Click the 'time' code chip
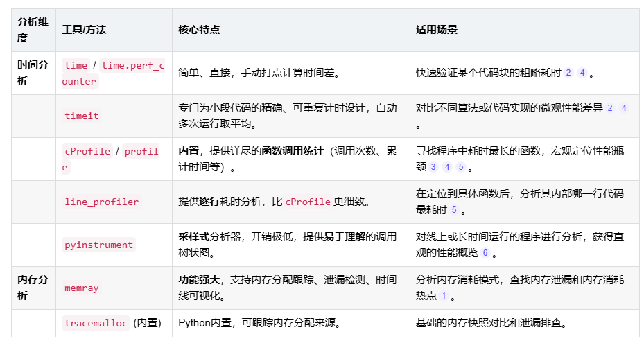Viewport: 644px width, 343px height. (76, 65)
